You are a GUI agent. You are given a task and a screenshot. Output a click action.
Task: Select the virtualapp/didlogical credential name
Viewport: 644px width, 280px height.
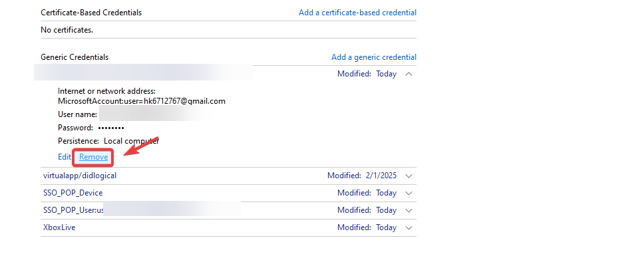(x=80, y=176)
